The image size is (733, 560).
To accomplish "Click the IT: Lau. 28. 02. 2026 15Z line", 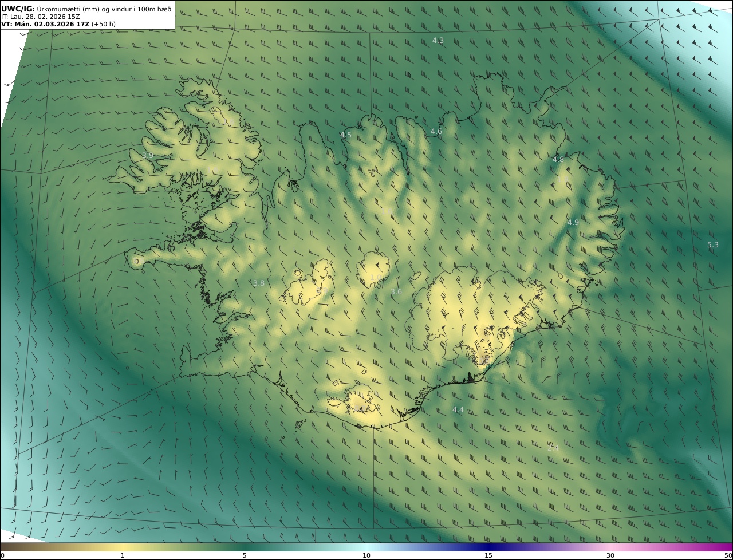I will coord(41,17).
